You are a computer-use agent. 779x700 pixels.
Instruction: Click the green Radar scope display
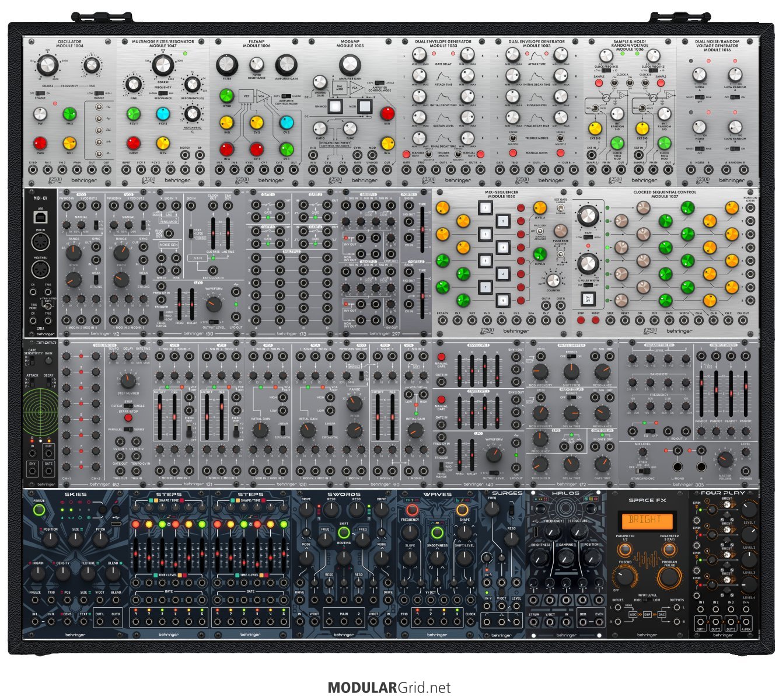(40, 411)
